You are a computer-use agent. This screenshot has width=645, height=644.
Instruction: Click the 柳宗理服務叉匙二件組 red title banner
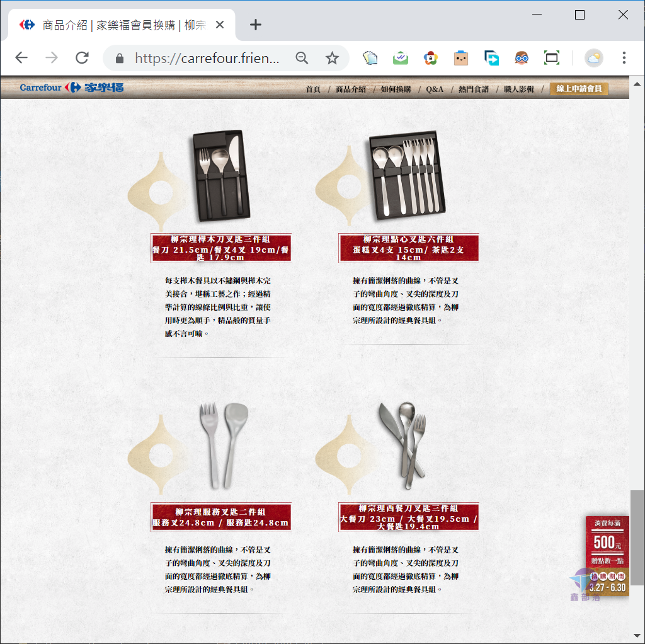pyautogui.click(x=221, y=517)
